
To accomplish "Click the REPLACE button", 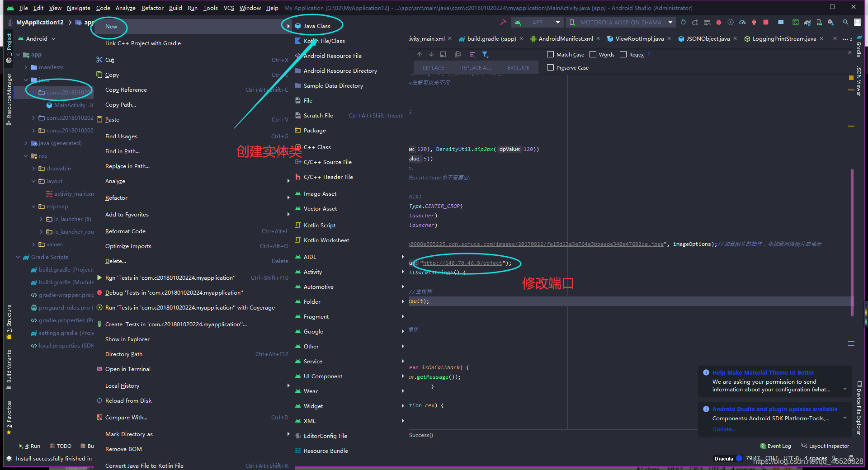I will point(433,68).
